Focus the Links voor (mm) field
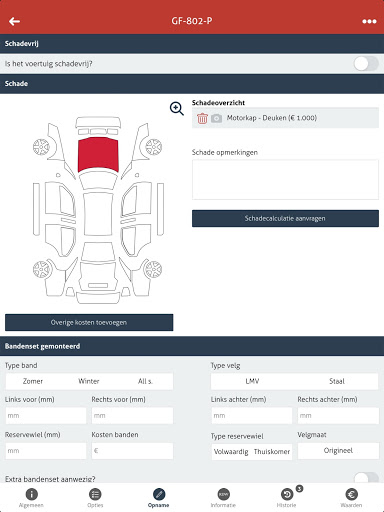This screenshot has height=512, width=384. pyautogui.click(x=46, y=416)
